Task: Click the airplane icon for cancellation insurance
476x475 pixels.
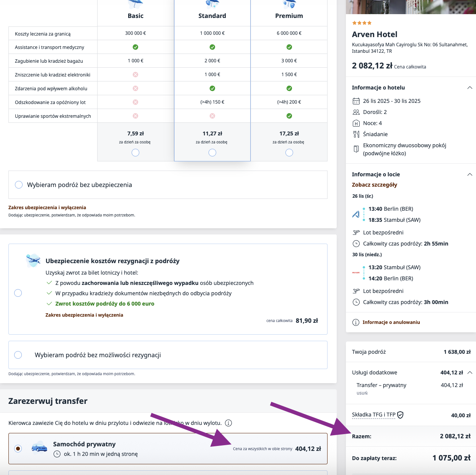Action: 33,260
